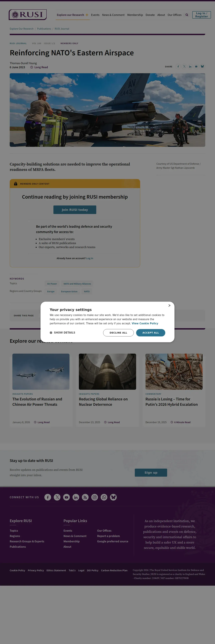Click the search magnifier icon in header
This screenshot has height=644, width=215.
[187, 15]
